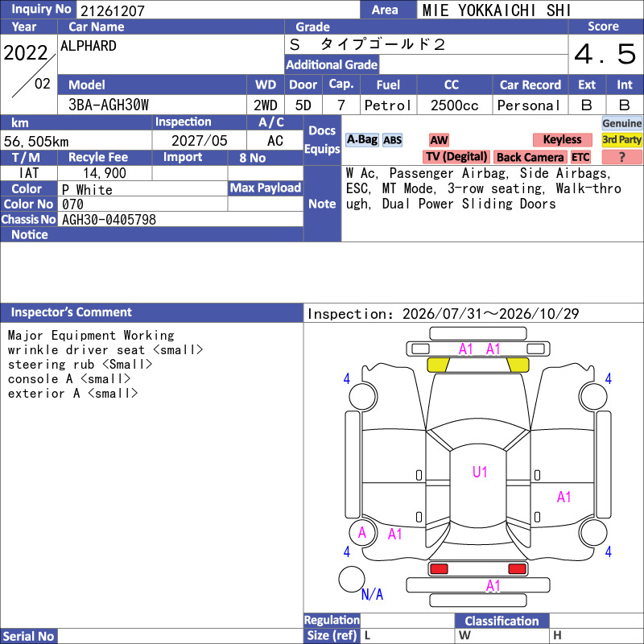This screenshot has height=644, width=644.
Task: Click the color value P White
Action: click(x=87, y=190)
